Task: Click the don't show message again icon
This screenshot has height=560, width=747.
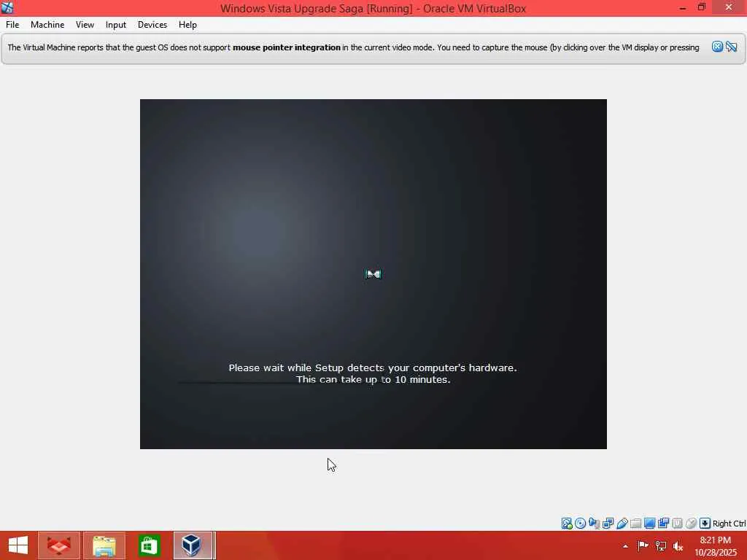Action: pyautogui.click(x=731, y=47)
